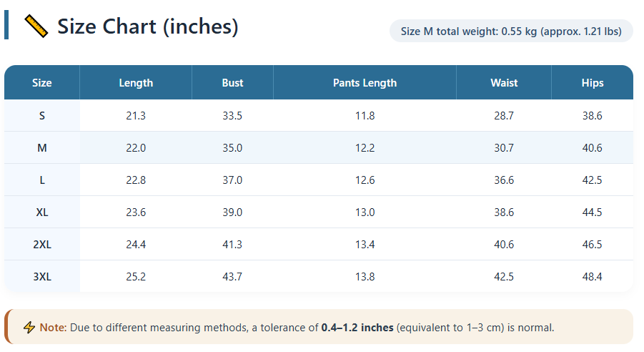The image size is (644, 352).
Task: Click the XL size row label
Action: coord(42,212)
